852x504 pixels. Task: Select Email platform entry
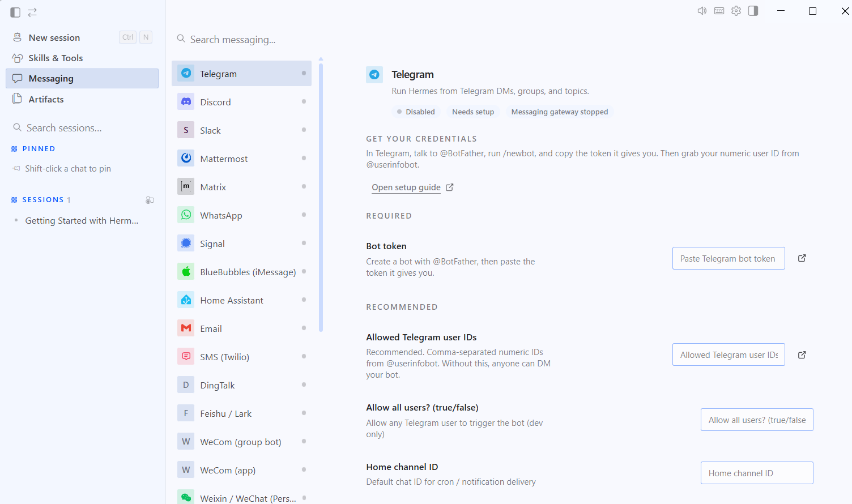[x=241, y=328]
